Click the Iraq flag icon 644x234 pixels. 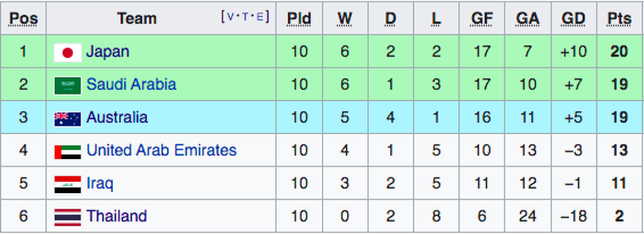click(67, 184)
